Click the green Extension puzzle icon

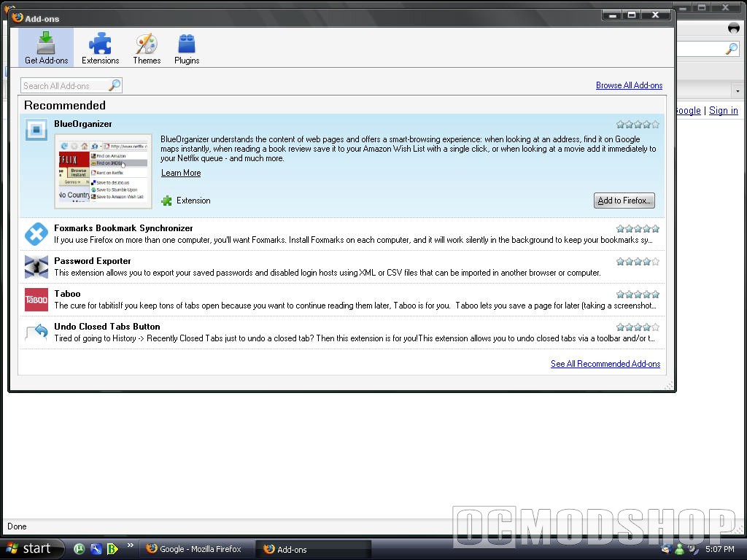167,201
